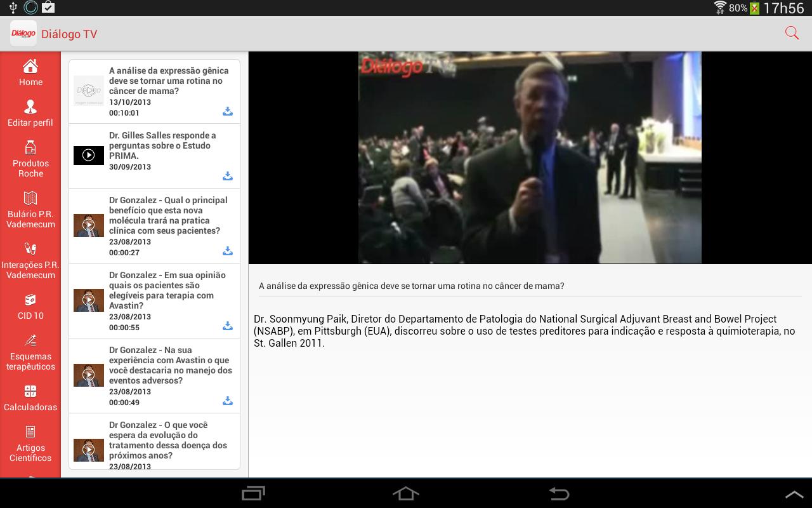
Task: Tap the Wi-Fi status icon
Action: [x=720, y=8]
